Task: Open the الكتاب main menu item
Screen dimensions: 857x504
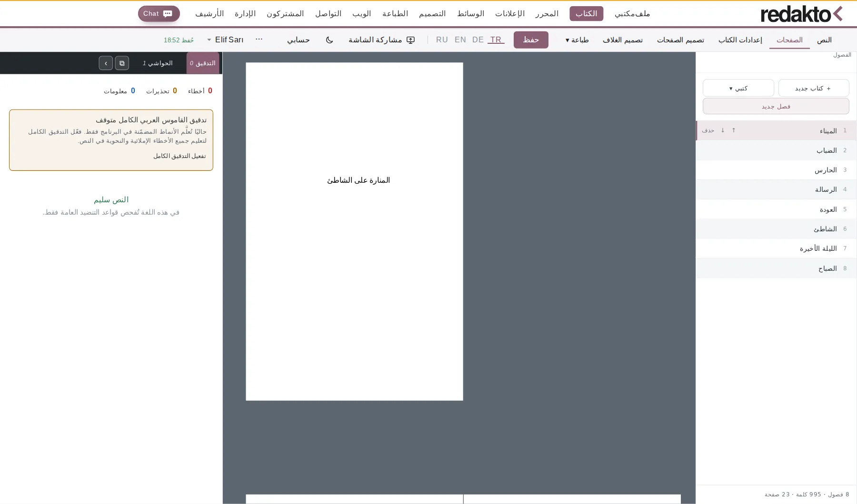Action: 586,14
